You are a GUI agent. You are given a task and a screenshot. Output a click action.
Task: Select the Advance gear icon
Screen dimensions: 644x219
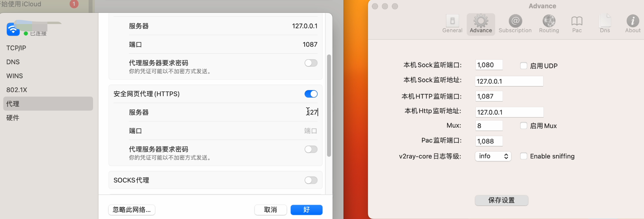click(481, 21)
